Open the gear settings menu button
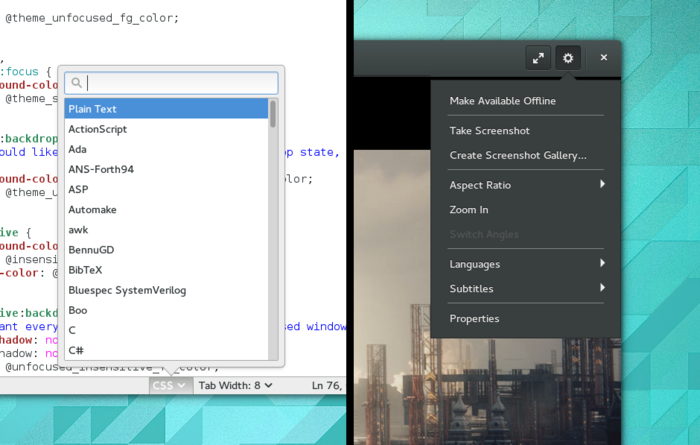 pos(568,58)
